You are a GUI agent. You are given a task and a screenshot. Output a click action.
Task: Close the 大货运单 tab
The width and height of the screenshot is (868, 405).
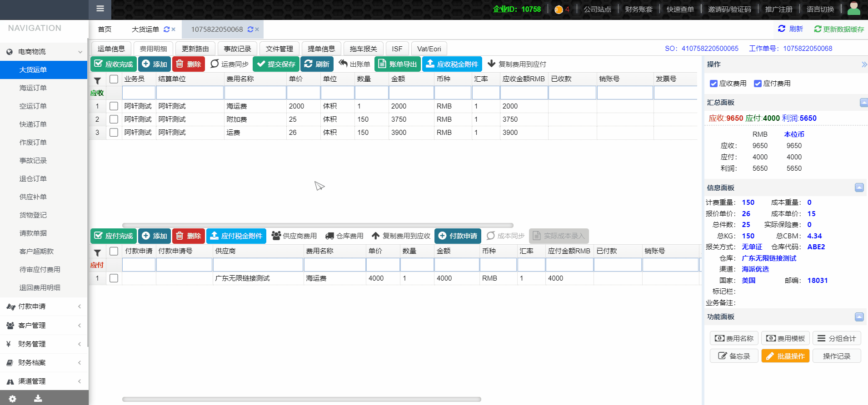(174, 30)
